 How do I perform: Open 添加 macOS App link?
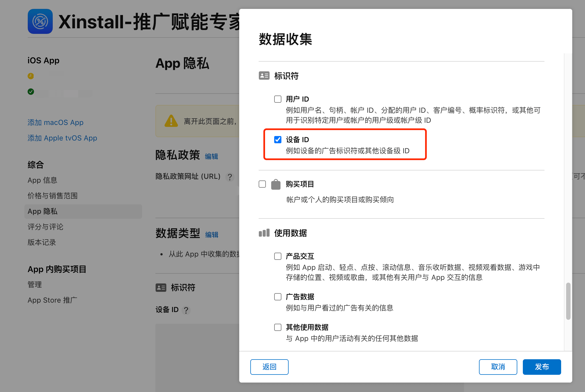tap(55, 122)
